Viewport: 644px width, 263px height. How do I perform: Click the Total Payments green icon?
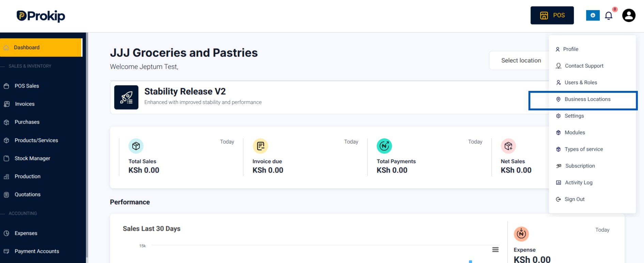pyautogui.click(x=384, y=146)
